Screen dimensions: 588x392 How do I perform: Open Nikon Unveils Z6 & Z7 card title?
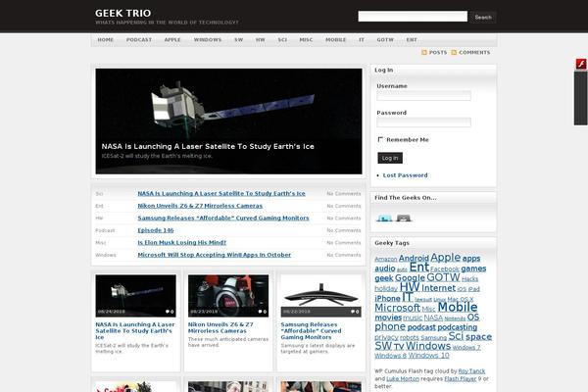pyautogui.click(x=220, y=328)
